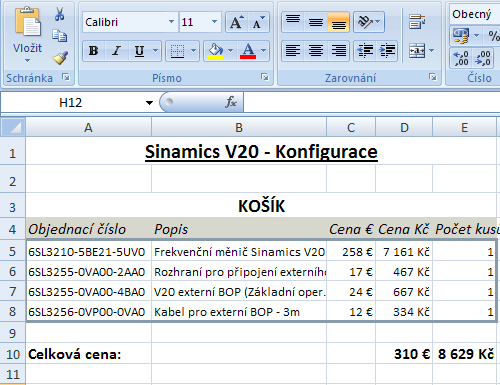The image size is (500, 385).
Task: Select row 10 header
Action: tap(13, 354)
